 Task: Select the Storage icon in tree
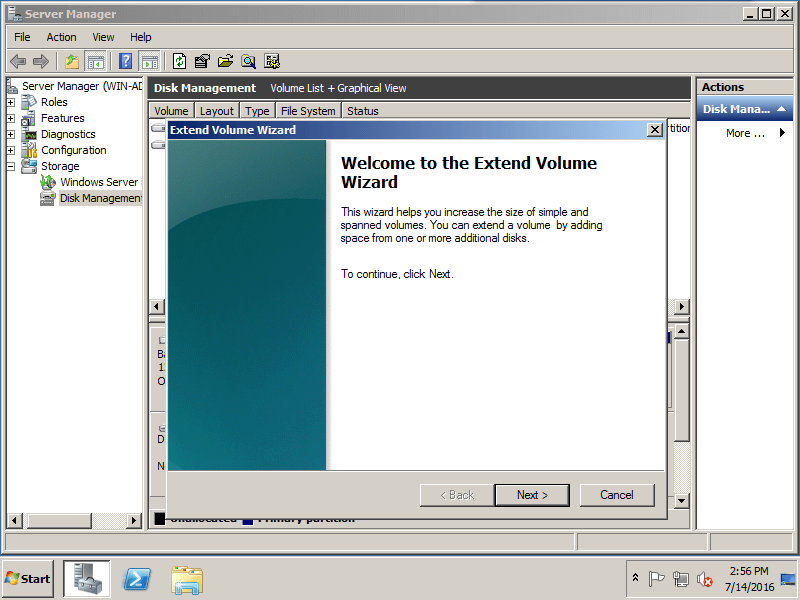pyautogui.click(x=29, y=166)
